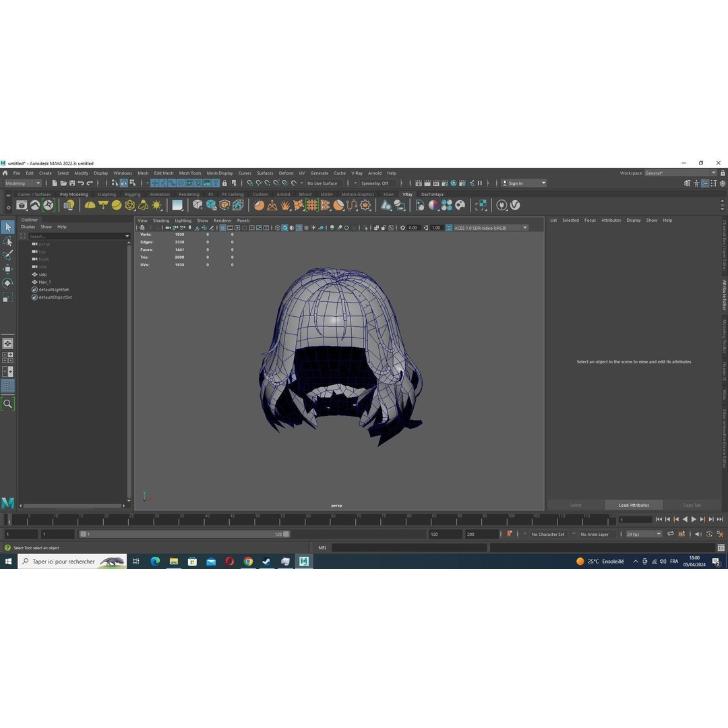Screen dimensions: 728x728
Task: Toggle the pause Viewport 2.0 icon
Action: [x=480, y=183]
